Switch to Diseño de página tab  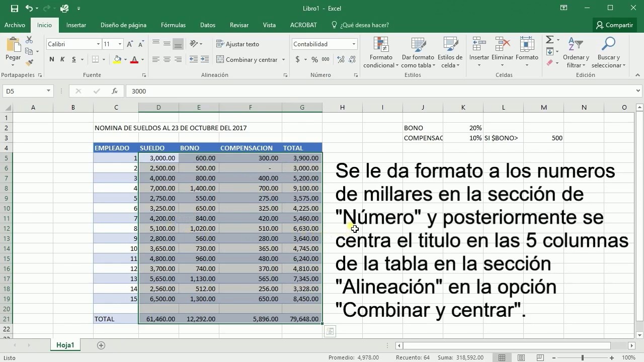123,25
